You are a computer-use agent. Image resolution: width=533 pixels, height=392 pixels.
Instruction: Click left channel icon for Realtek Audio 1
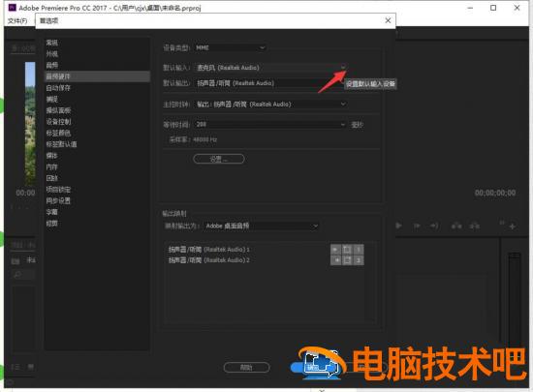[336, 250]
